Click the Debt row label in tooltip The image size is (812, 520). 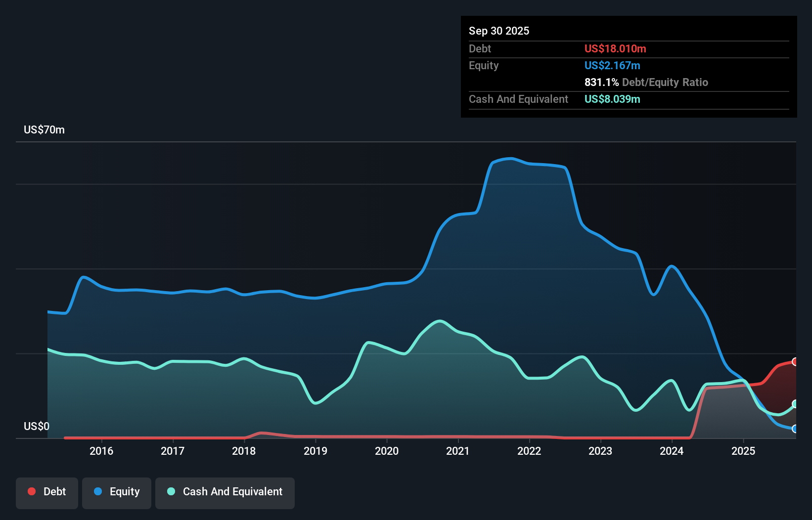[x=480, y=48]
